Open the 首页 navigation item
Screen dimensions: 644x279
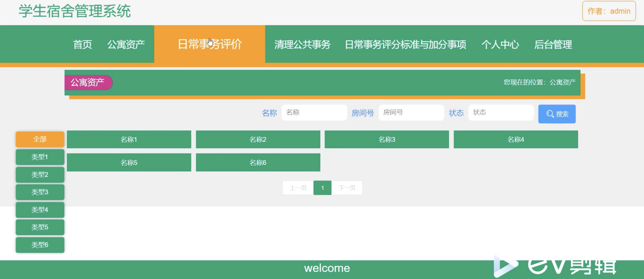[x=82, y=44]
